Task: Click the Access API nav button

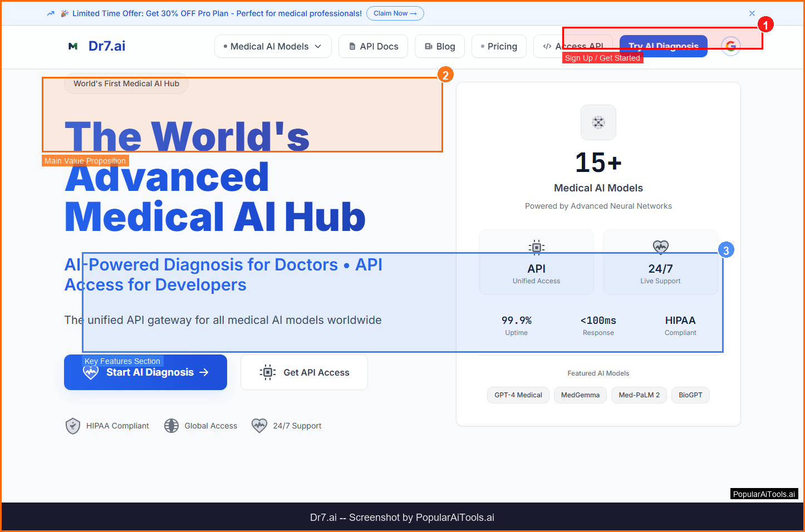Action: (x=573, y=46)
